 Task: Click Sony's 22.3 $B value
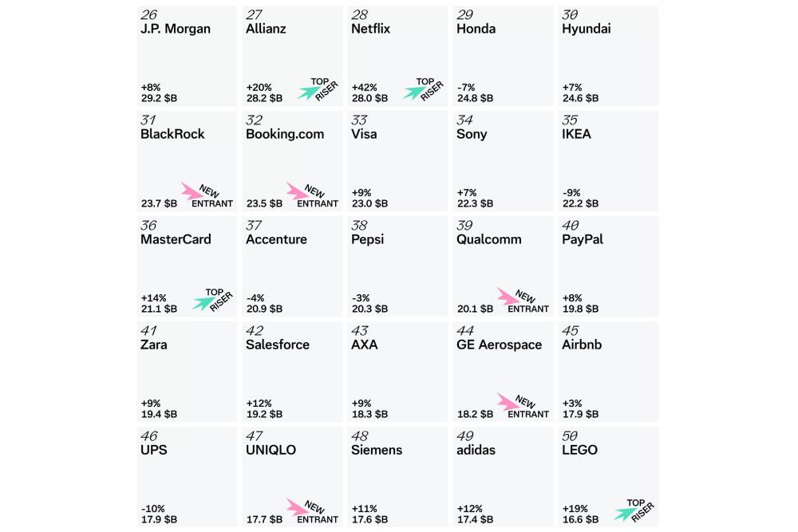475,203
